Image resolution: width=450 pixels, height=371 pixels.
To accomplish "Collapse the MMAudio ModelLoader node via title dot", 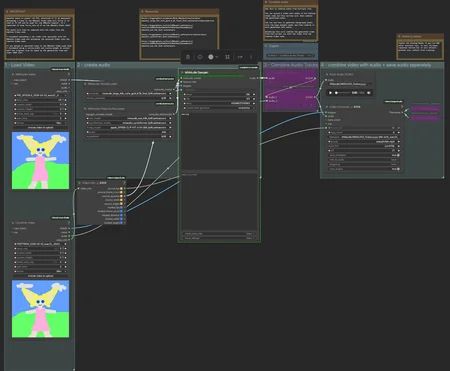I will pyautogui.click(x=85, y=84).
